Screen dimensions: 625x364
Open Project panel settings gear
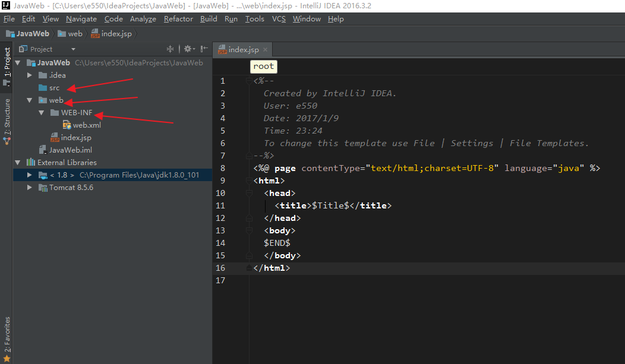pyautogui.click(x=190, y=49)
